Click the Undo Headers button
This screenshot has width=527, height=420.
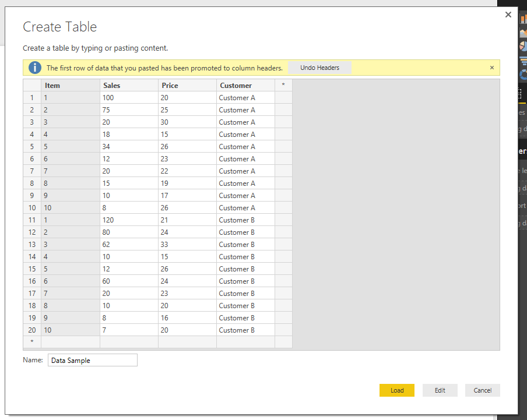tap(319, 68)
